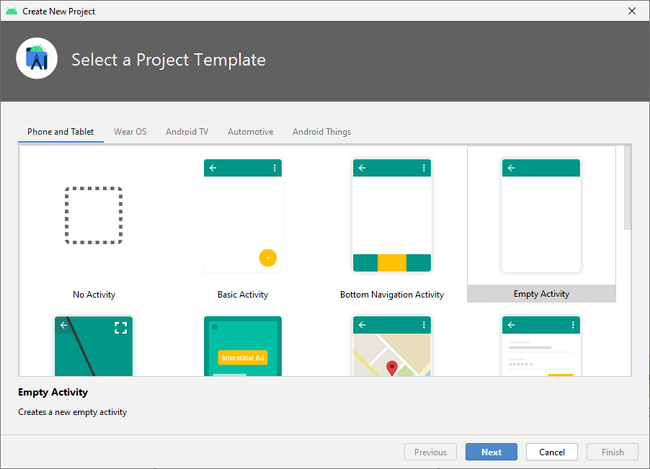The image size is (650, 469).
Task: Switch to the Android TV tab
Action: [x=187, y=132]
